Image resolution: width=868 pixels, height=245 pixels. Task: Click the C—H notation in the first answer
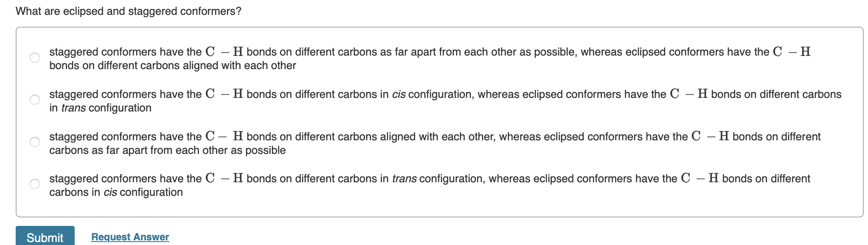click(x=223, y=51)
